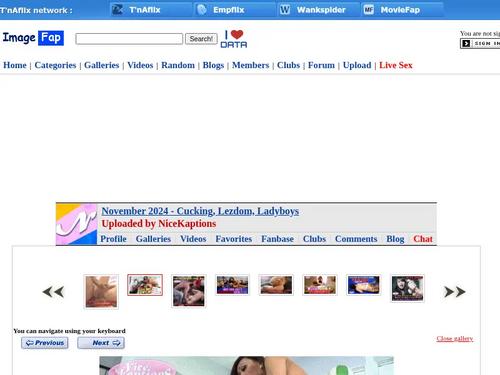
Task: Open the Galleries item in top navigation
Action: point(102,65)
